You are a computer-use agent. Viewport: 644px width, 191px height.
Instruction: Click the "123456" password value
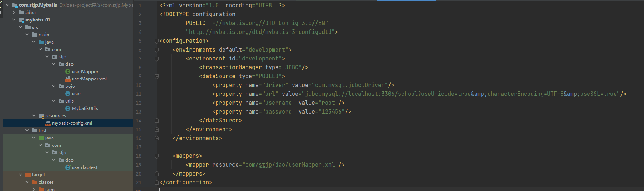(x=332, y=112)
